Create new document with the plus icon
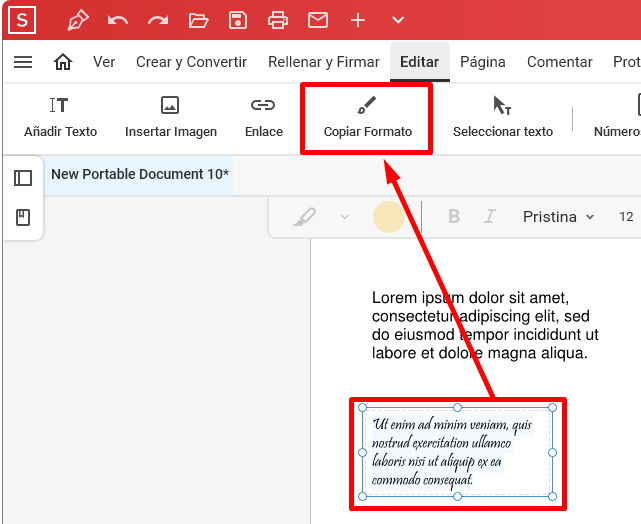This screenshot has height=524, width=641. tap(358, 20)
